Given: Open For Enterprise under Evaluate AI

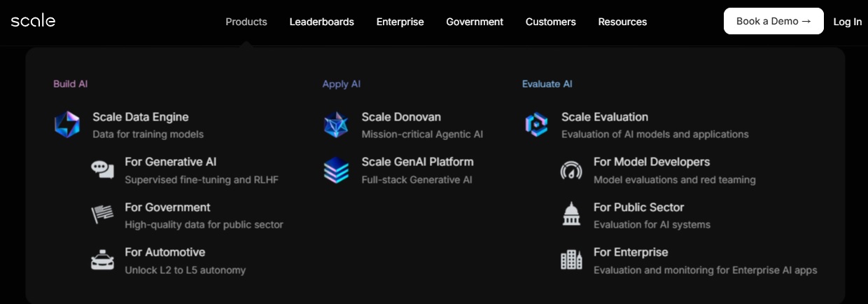Looking at the screenshot, I should point(631,252).
